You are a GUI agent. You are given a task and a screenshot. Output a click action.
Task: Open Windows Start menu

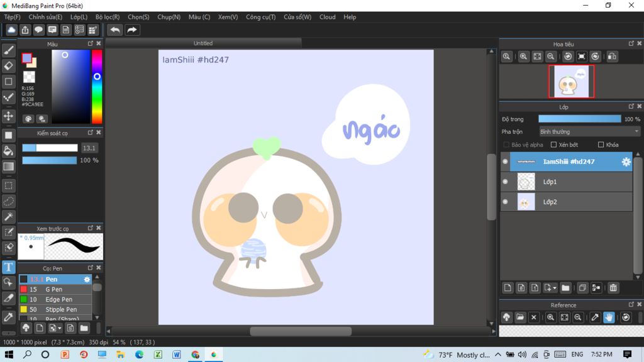pos(9,354)
